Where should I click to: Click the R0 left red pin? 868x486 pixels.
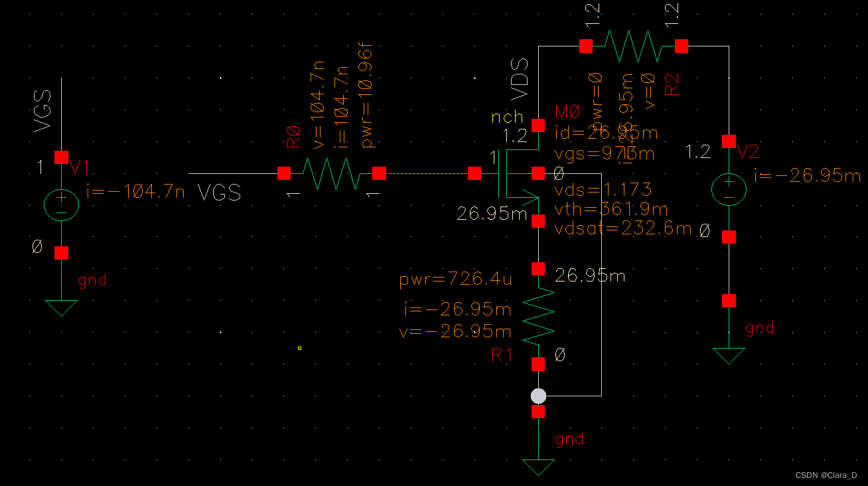pos(283,173)
